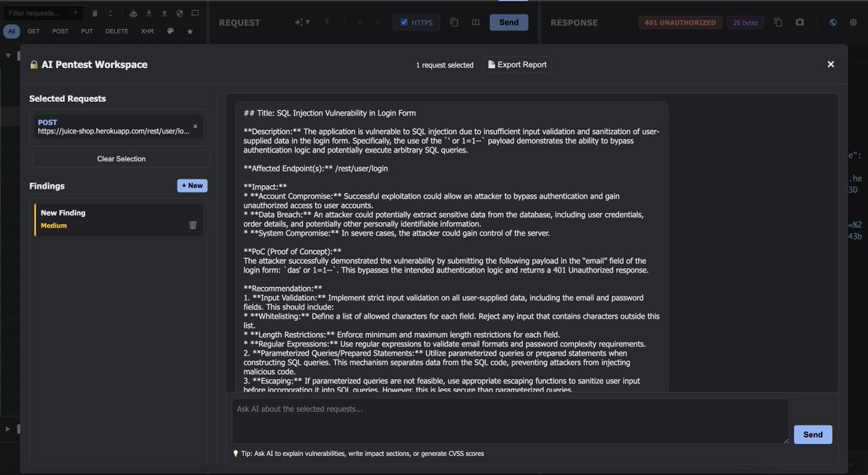
Task: Click the color palette filter icon
Action: pyautogui.click(x=171, y=31)
